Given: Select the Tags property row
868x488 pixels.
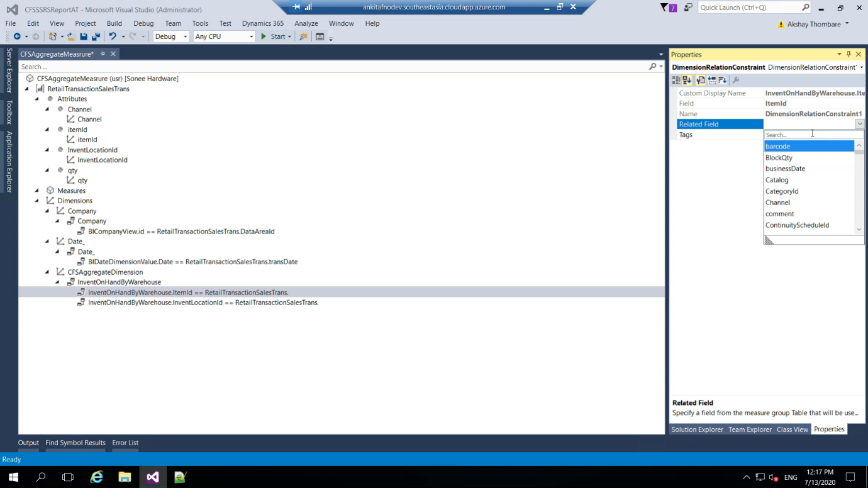Looking at the screenshot, I should pyautogui.click(x=720, y=135).
